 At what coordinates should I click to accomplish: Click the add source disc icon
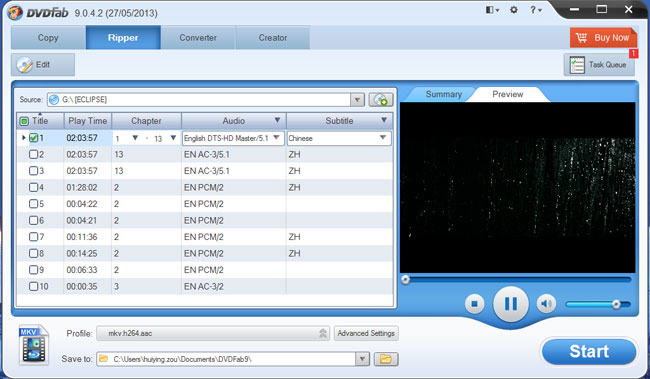[381, 100]
